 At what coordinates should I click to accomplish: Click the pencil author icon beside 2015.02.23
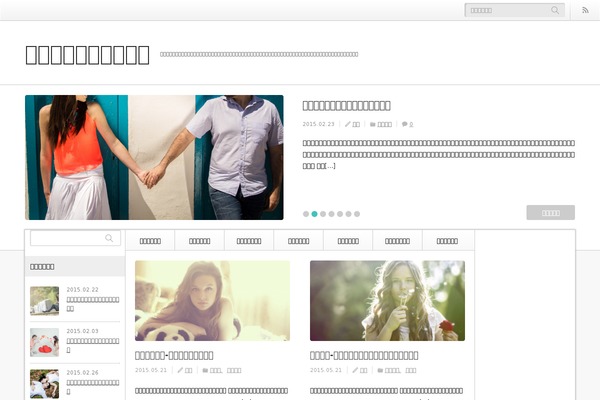pos(347,124)
